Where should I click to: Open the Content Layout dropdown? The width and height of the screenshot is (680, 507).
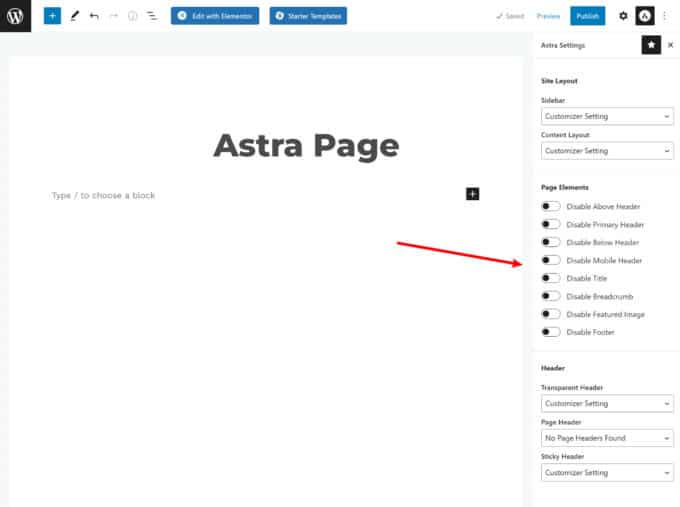[607, 151]
